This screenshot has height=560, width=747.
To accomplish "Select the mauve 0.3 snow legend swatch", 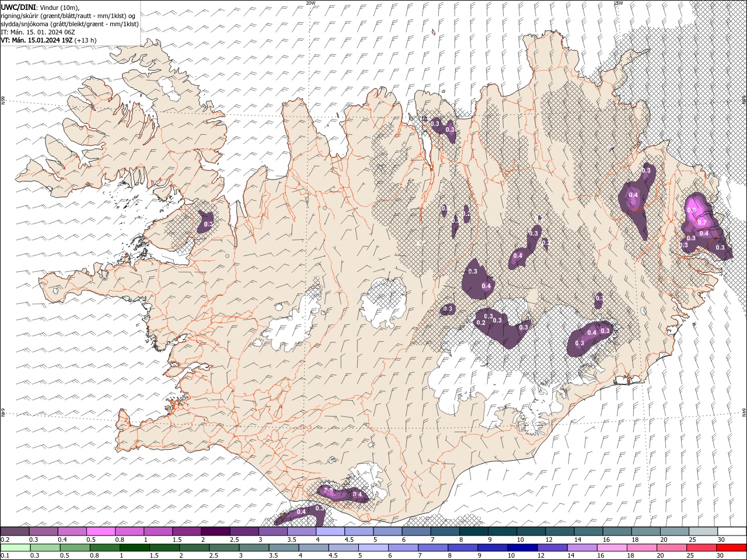I will pos(44,531).
